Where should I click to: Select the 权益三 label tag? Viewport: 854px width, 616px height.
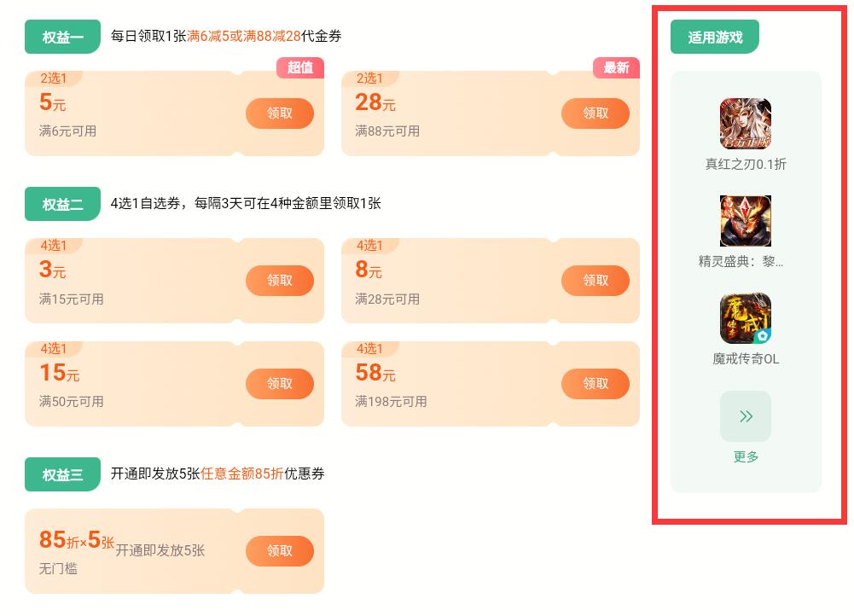(x=62, y=474)
